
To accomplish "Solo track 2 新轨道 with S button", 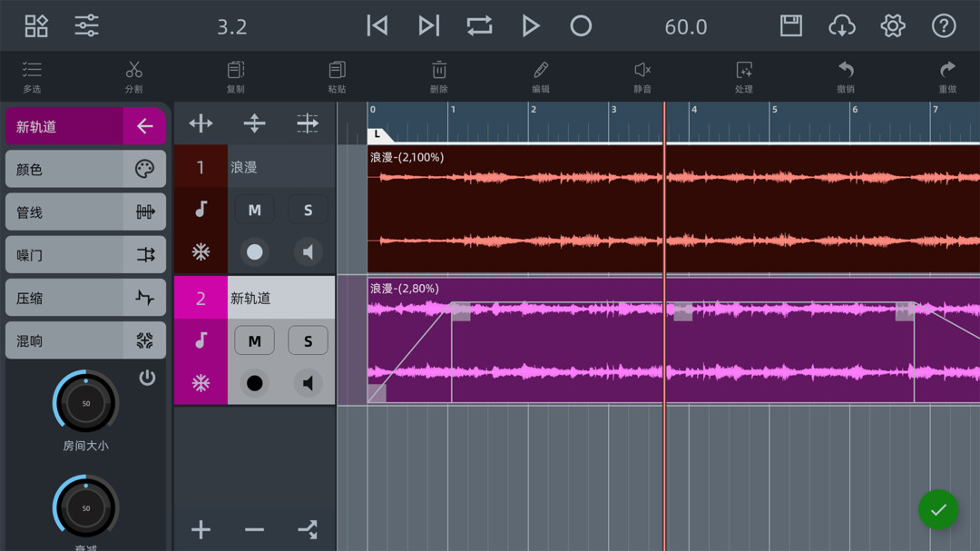I will click(x=308, y=341).
